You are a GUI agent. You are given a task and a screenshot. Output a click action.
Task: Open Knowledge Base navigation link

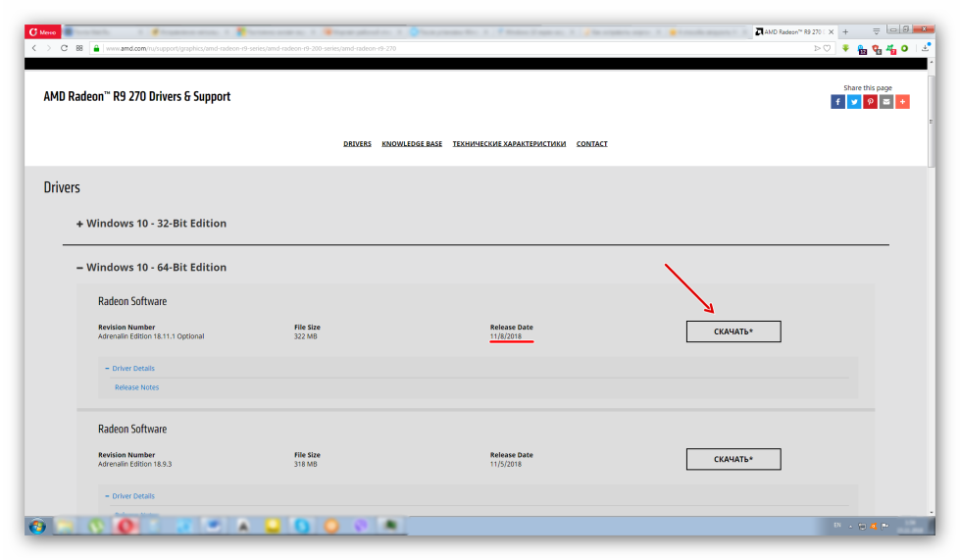412,144
